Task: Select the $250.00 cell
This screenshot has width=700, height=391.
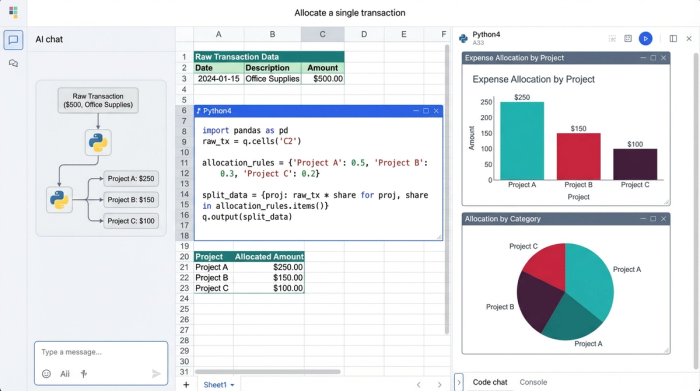Action: pos(269,267)
